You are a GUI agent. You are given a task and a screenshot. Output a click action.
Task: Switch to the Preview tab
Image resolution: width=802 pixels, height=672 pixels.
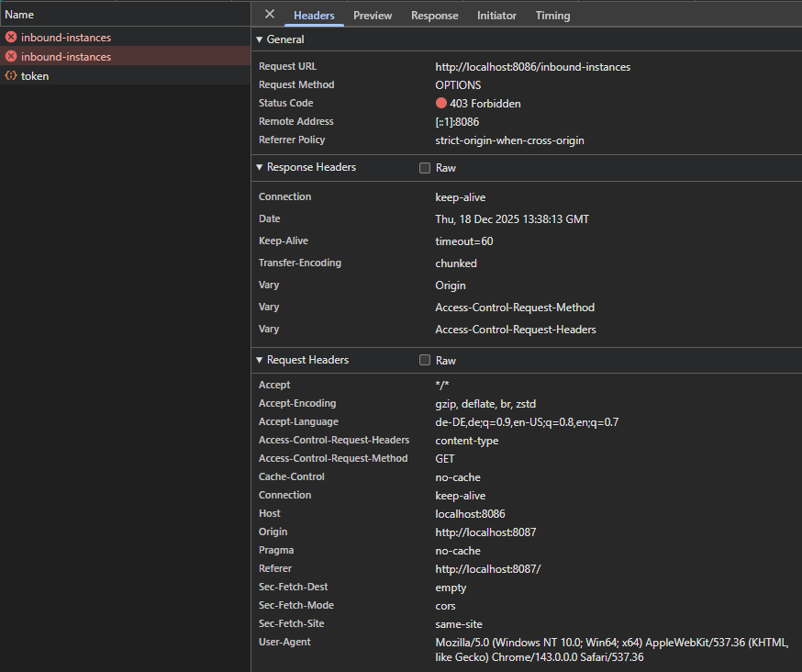click(373, 16)
